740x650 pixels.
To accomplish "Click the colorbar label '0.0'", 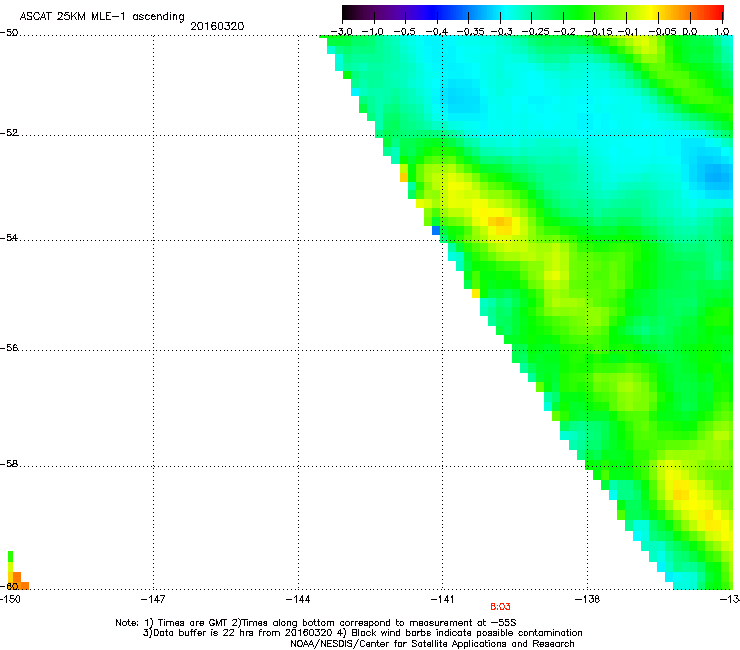I will click(690, 32).
